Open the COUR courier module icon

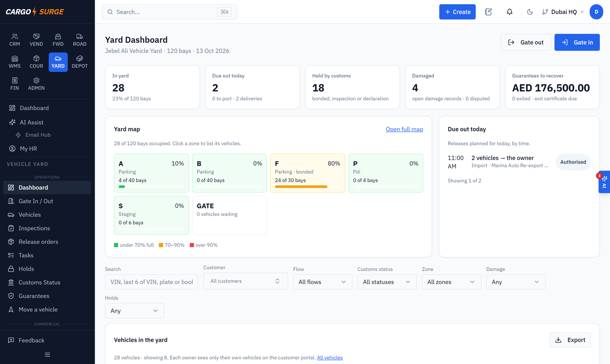(x=36, y=62)
